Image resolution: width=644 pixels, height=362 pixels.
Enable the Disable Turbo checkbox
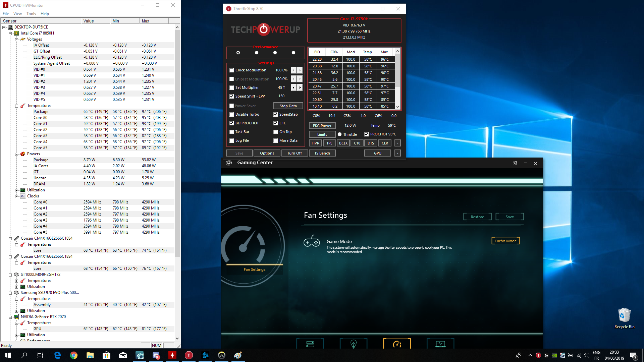pyautogui.click(x=232, y=115)
